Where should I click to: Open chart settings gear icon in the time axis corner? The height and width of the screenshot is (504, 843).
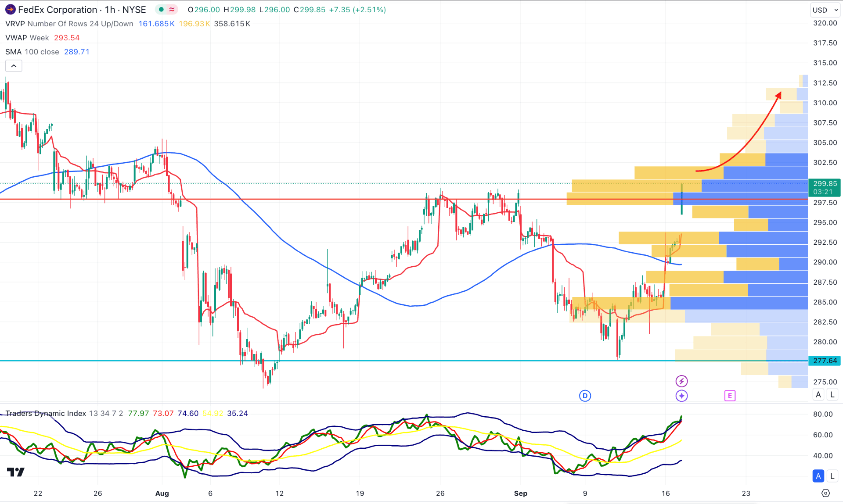click(825, 493)
